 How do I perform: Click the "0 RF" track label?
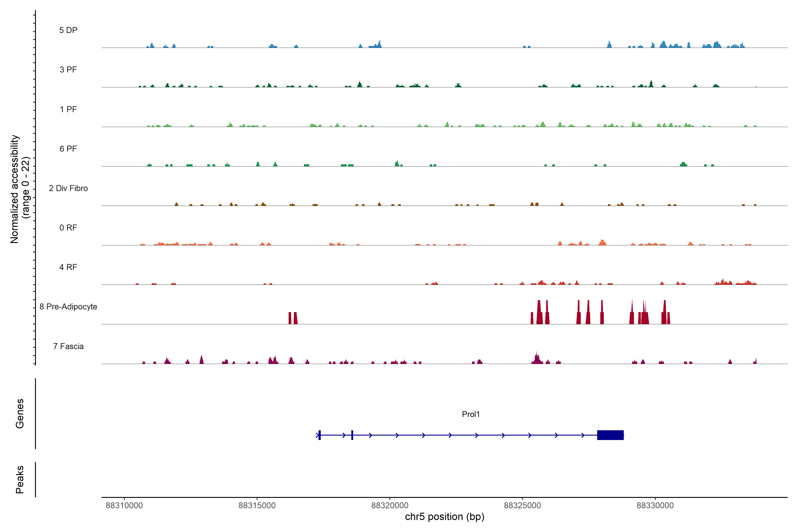pos(68,228)
